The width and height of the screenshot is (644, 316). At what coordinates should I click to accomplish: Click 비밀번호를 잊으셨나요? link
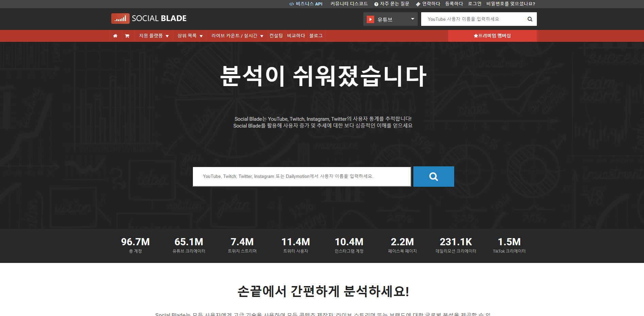(x=511, y=4)
